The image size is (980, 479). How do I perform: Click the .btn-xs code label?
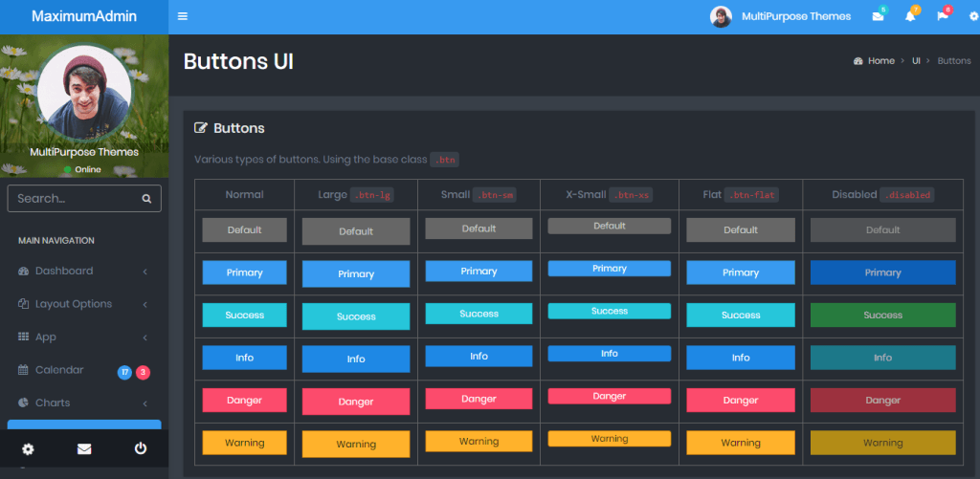(x=632, y=195)
